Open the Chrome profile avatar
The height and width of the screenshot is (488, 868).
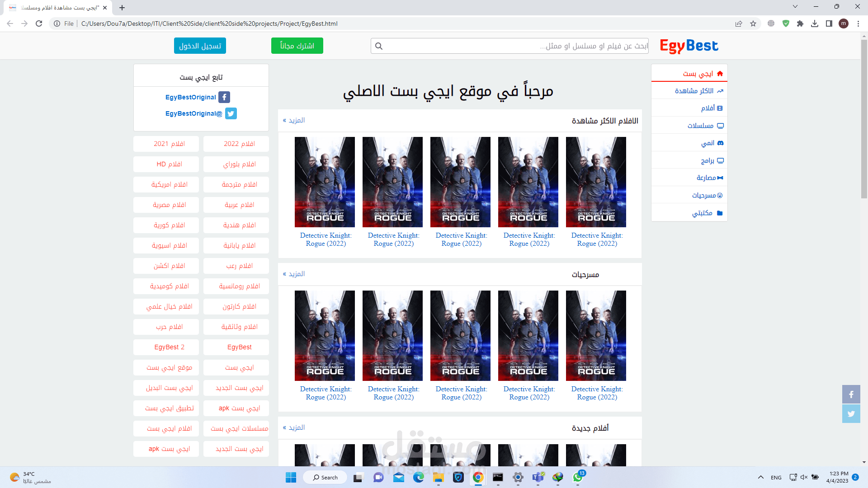[x=844, y=23]
